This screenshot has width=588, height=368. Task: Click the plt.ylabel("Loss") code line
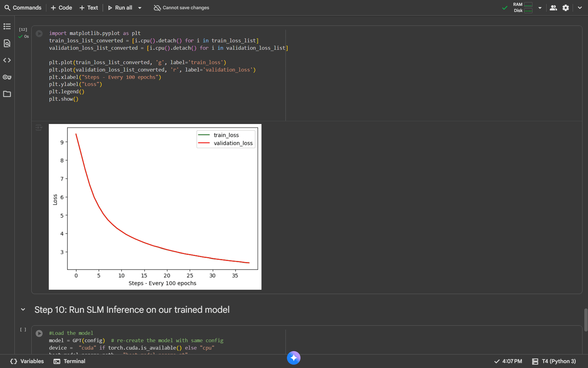[75, 84]
